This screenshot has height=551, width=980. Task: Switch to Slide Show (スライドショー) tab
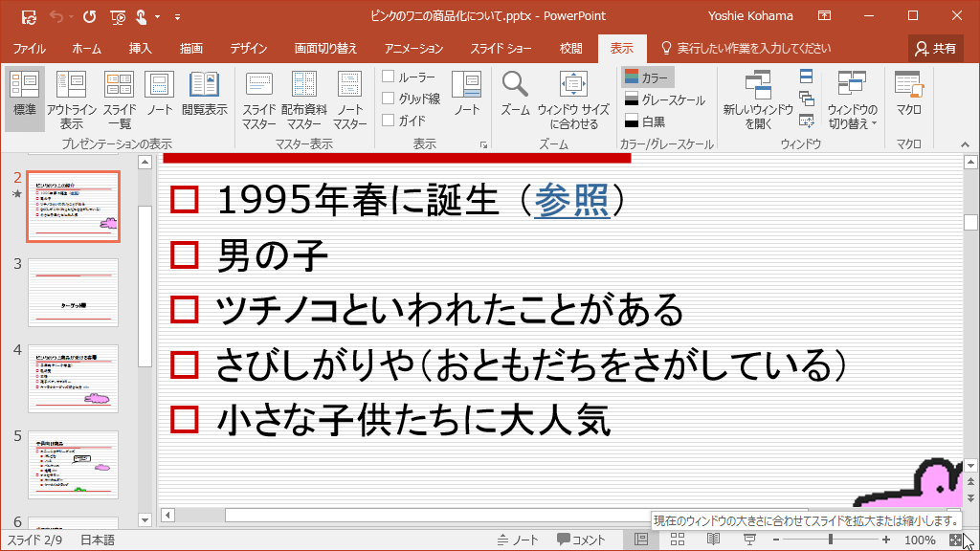point(501,49)
